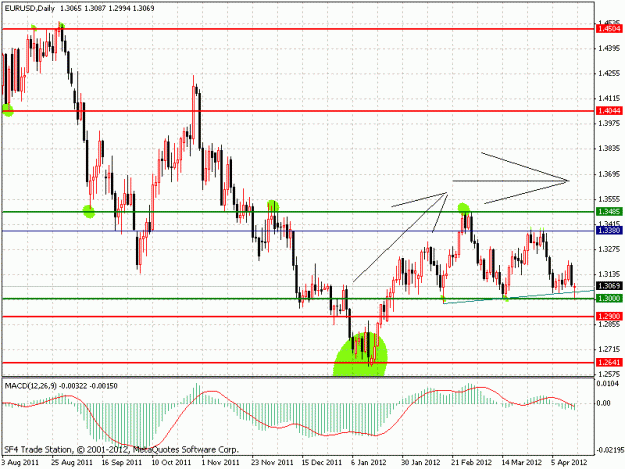
Task: Click the 1.3275 price scale value
Action: tap(609, 249)
